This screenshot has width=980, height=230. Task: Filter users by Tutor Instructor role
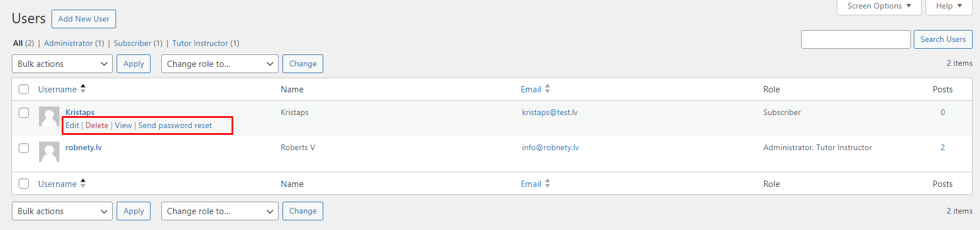tap(200, 43)
